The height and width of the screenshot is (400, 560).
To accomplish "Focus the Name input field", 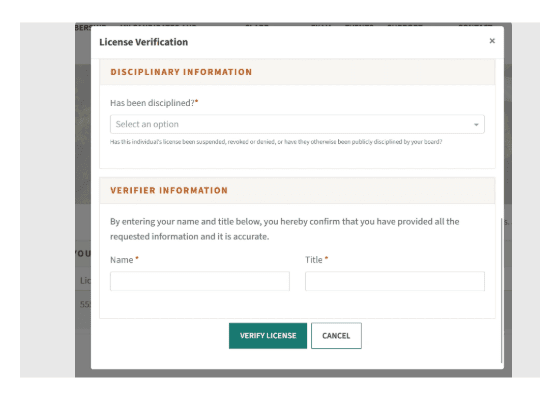I will click(x=200, y=281).
